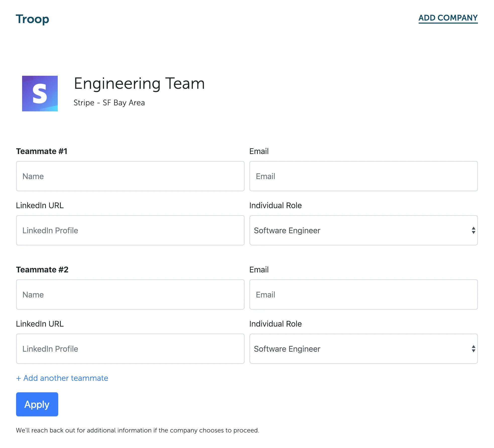
Task: Click Teammate #1 role dropdown arrows
Action: tap(473, 230)
